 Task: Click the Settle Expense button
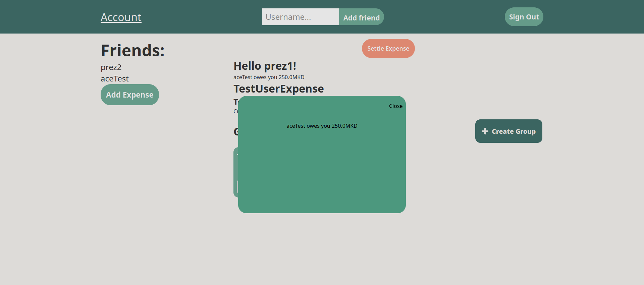pyautogui.click(x=388, y=49)
